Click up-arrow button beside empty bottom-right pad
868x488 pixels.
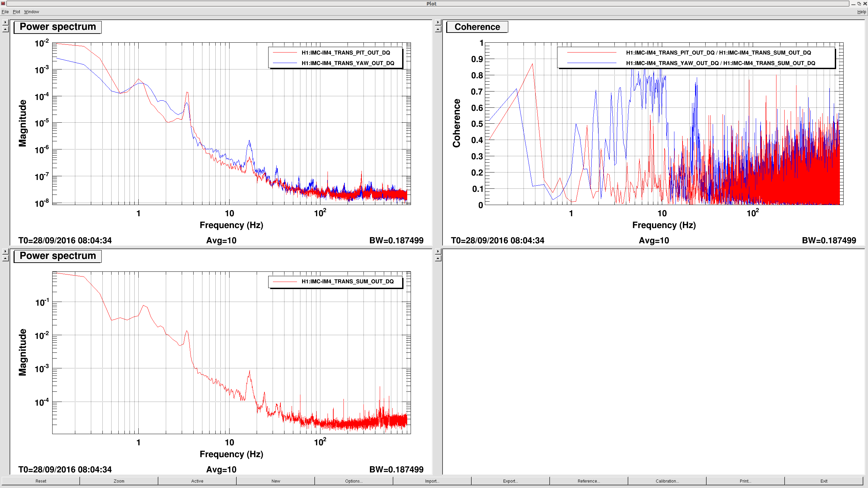pos(438,259)
